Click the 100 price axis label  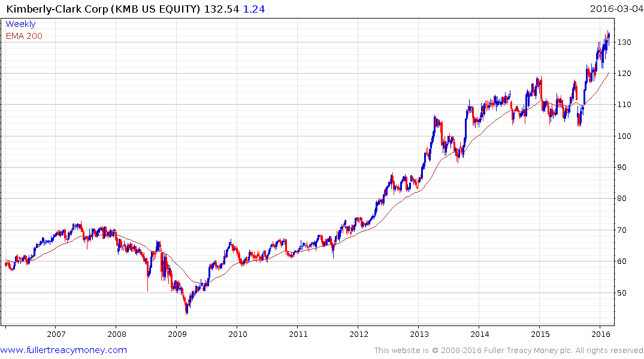tap(624, 136)
